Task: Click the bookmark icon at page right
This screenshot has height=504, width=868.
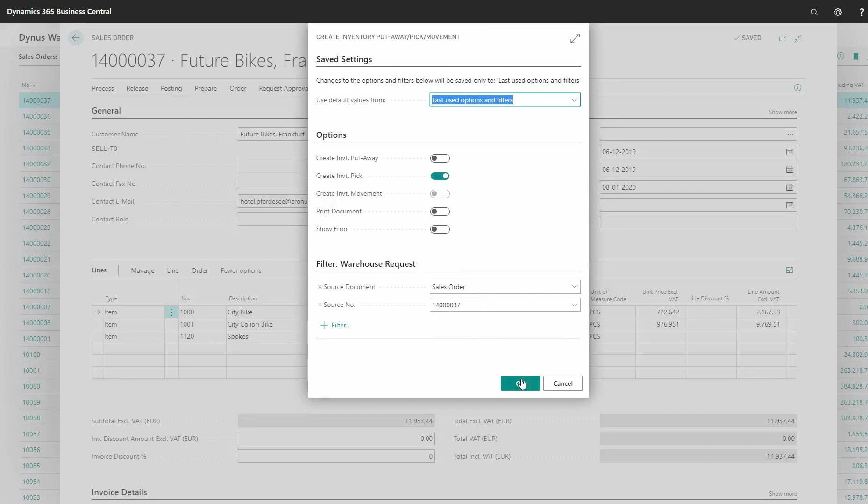Action: [856, 57]
